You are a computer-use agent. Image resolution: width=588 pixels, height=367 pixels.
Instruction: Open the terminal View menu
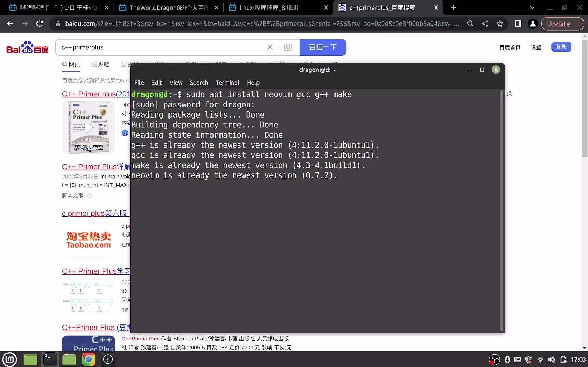tap(176, 82)
